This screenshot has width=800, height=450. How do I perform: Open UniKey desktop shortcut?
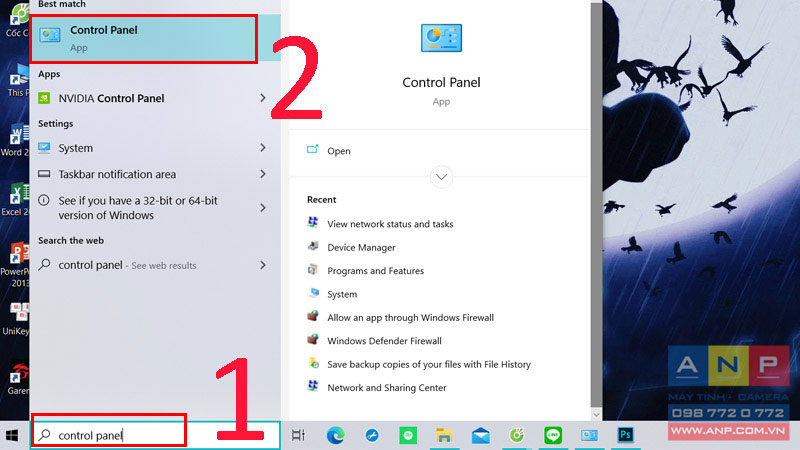[x=15, y=319]
